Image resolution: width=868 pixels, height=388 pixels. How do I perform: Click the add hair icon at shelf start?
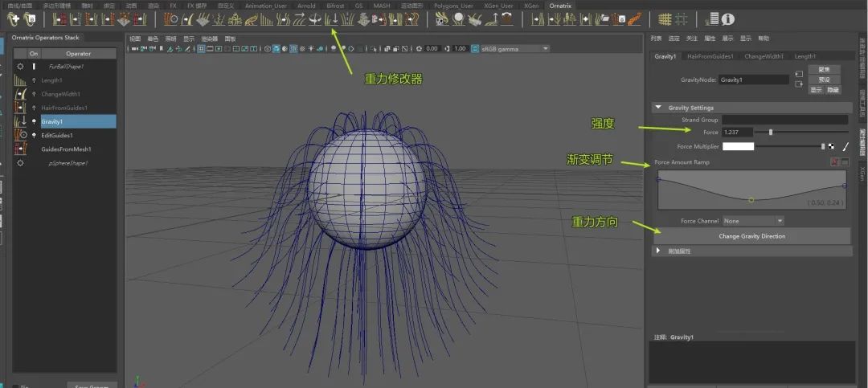(14, 18)
